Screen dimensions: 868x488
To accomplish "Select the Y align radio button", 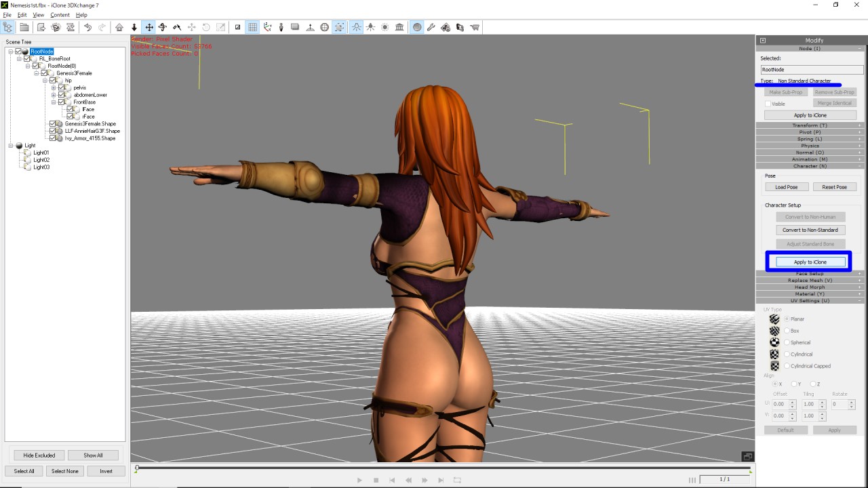I will pos(795,384).
